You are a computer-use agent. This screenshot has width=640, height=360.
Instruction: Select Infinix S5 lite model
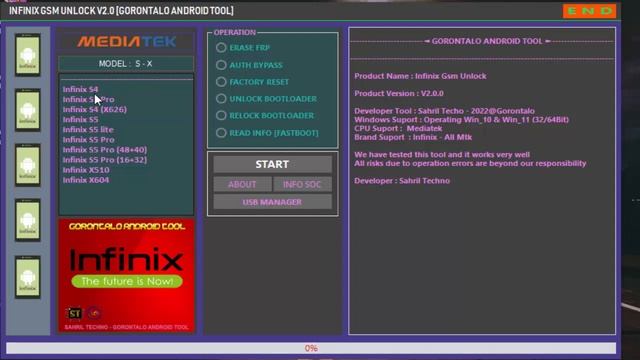pos(88,129)
